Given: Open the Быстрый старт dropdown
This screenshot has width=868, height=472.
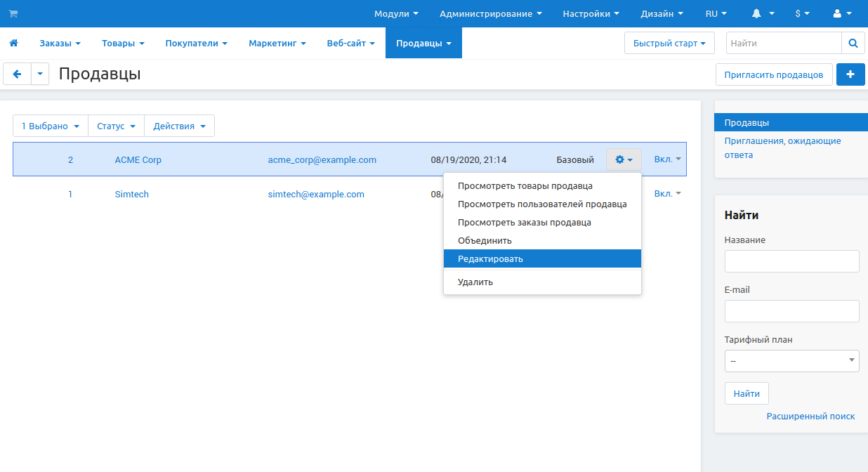Looking at the screenshot, I should click(669, 44).
